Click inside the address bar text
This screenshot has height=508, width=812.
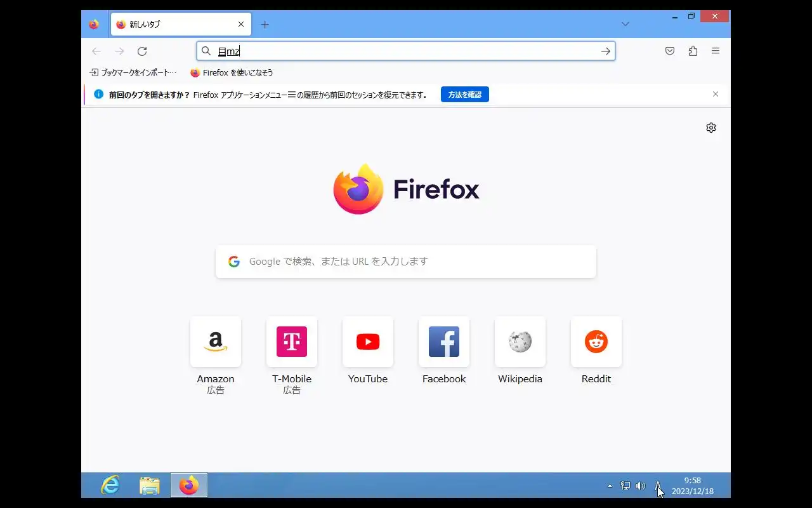coord(406,51)
